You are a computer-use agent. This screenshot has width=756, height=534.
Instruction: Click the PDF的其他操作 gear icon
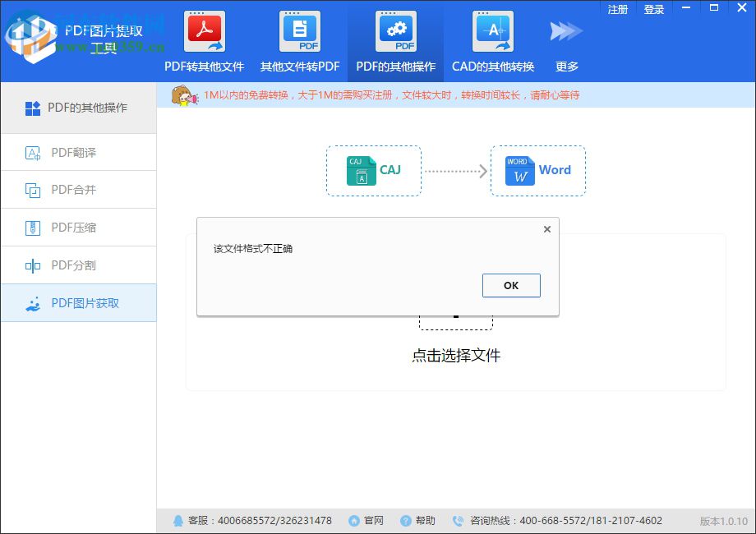pos(395,33)
